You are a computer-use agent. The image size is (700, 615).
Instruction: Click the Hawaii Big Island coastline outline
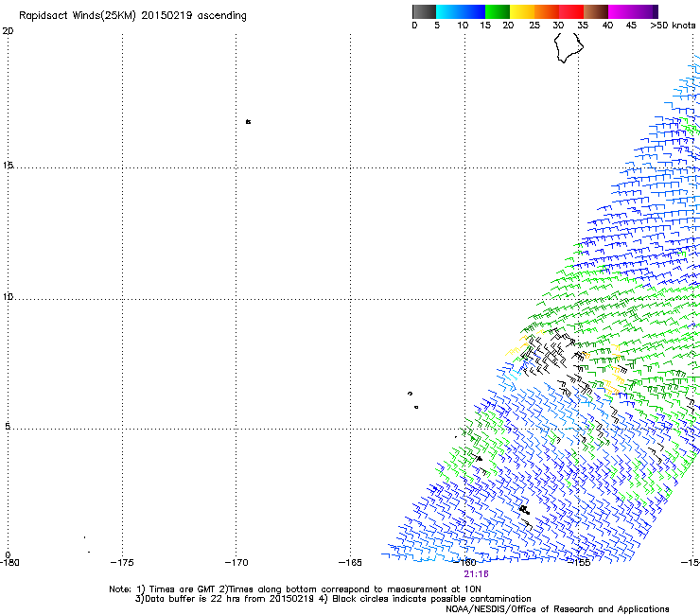click(x=569, y=47)
